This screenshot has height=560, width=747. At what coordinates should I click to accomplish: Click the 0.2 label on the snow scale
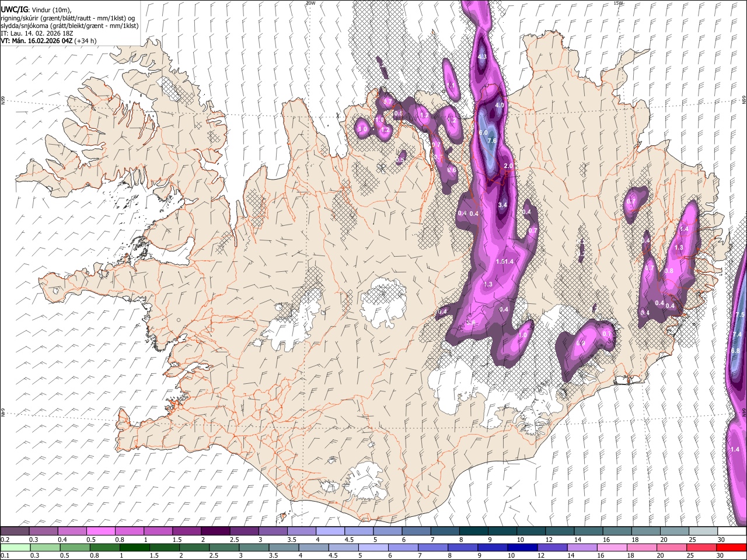pyautogui.click(x=5, y=540)
